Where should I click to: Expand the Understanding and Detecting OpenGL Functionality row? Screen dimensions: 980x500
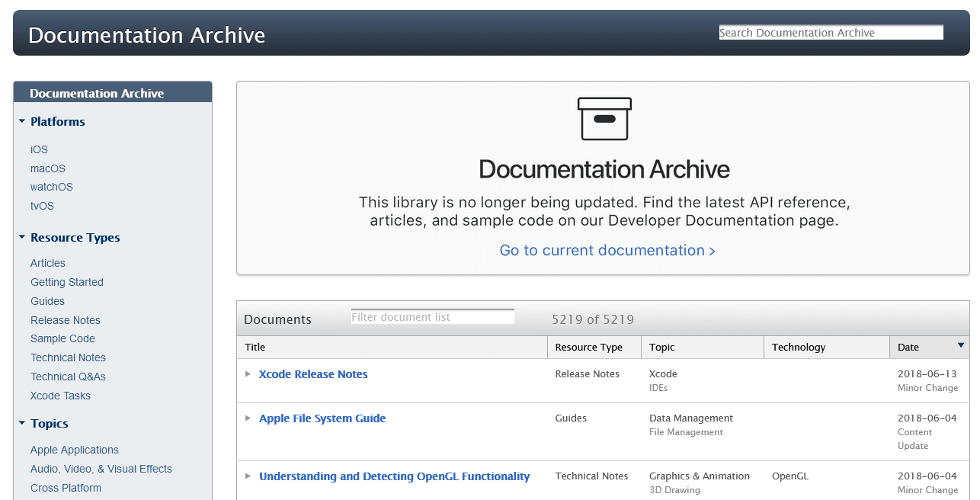248,476
